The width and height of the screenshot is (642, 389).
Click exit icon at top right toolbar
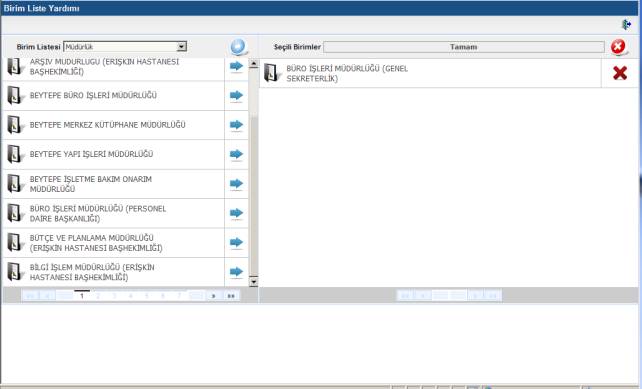coord(626,25)
